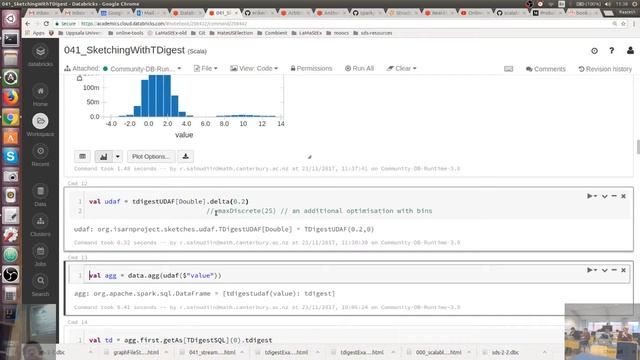
Task: Open attached cluster Community-DB-Run dropdown
Action: (x=142, y=69)
